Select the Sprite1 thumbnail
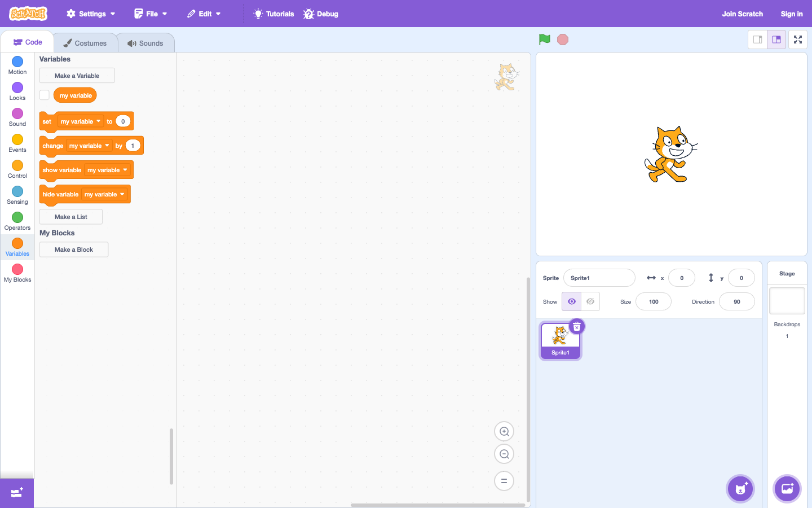This screenshot has height=508, width=812. click(x=561, y=341)
